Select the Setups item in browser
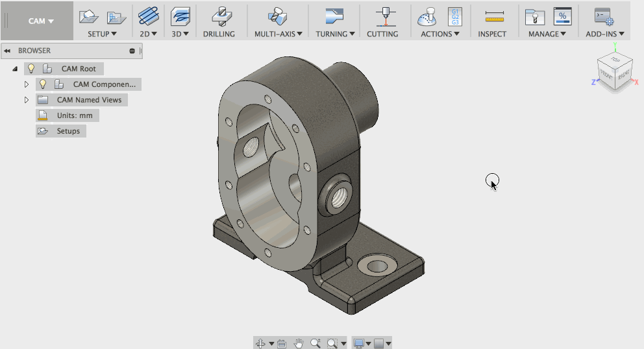This screenshot has height=349, width=644. click(68, 131)
